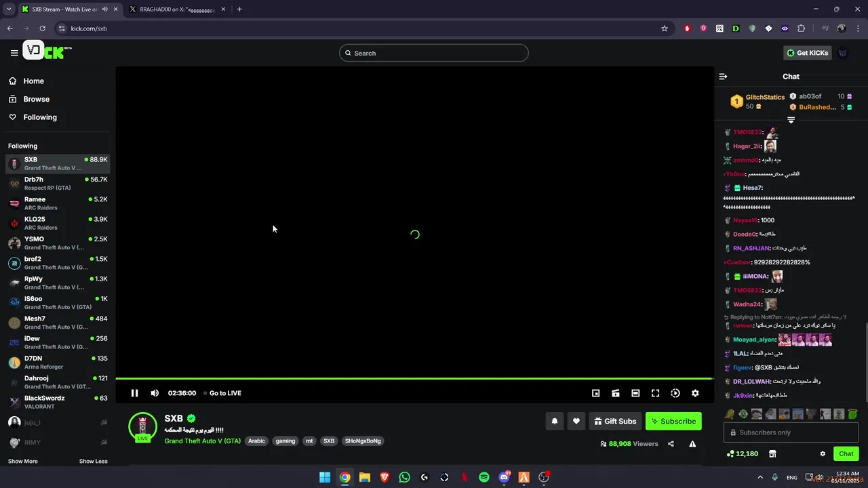Click the gaming tag
868x488 pixels.
click(285, 441)
